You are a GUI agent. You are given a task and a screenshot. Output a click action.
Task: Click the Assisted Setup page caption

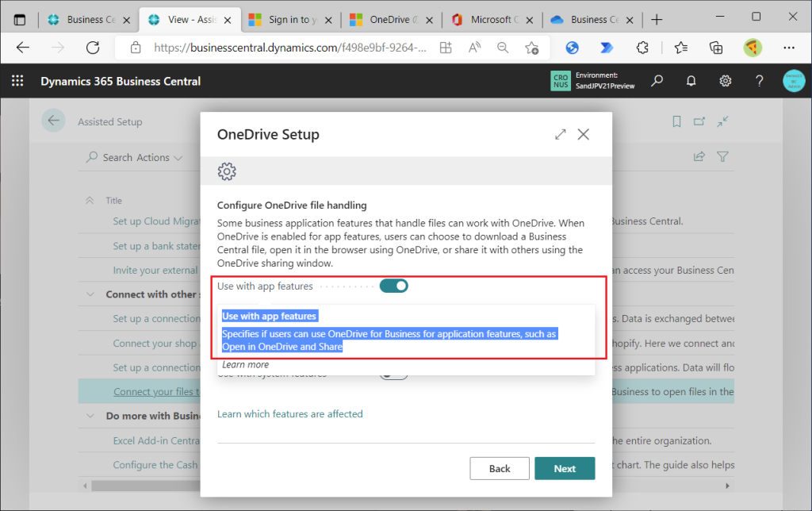(109, 121)
